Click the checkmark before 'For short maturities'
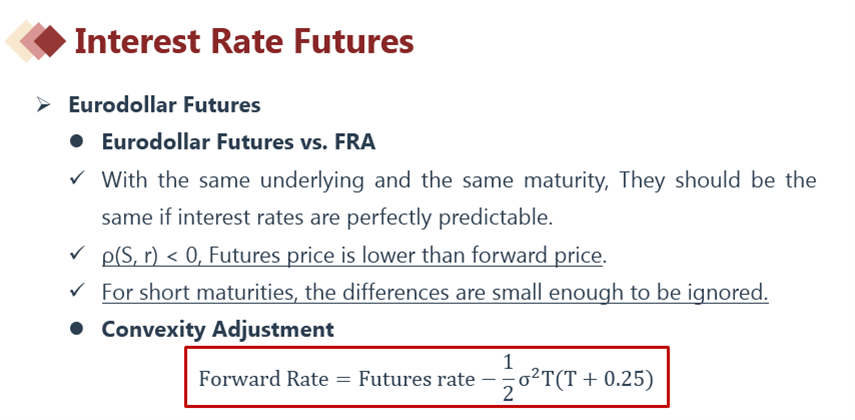 (77, 292)
